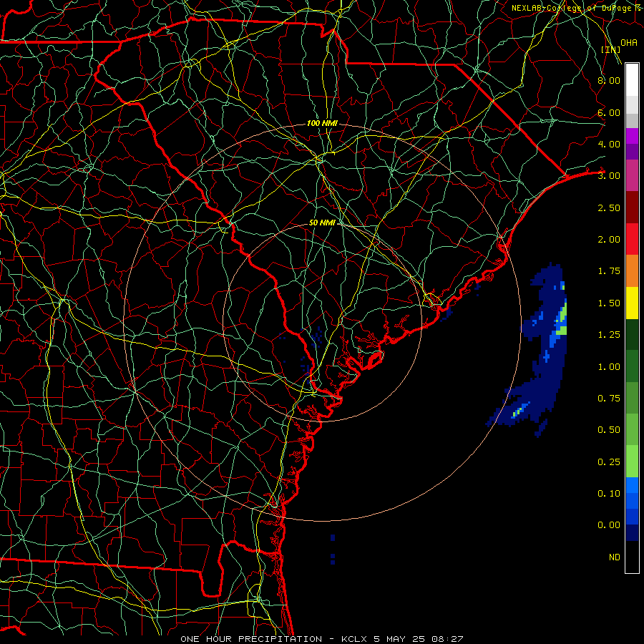Click the dark red swatch beside 2.50
644x644 pixels.
pos(632,208)
